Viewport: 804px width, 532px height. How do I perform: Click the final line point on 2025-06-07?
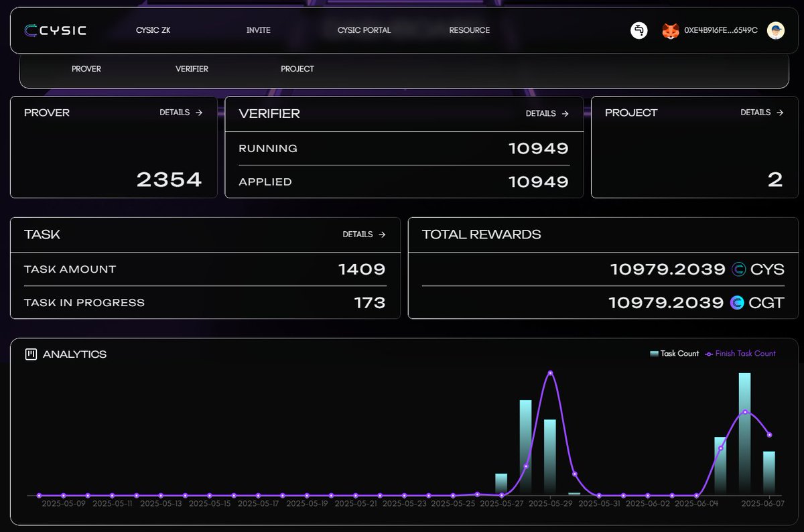click(769, 435)
